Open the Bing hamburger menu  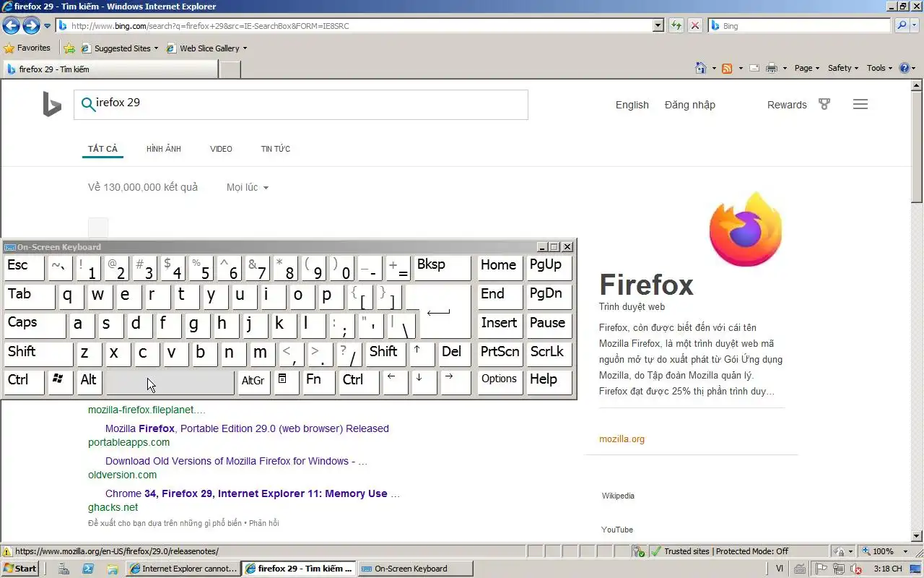860,105
